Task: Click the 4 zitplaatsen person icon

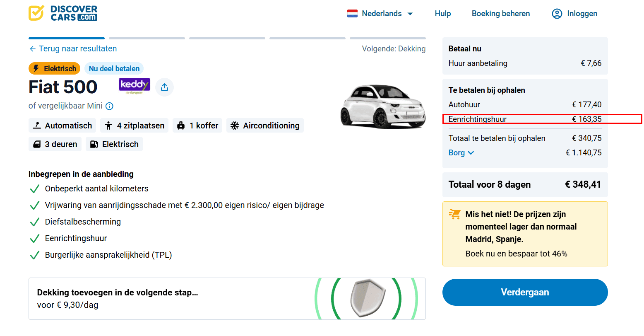Action: [108, 126]
